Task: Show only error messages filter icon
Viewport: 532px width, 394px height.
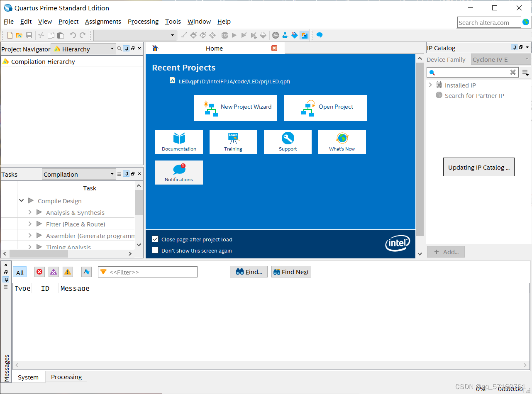Action: coord(39,272)
